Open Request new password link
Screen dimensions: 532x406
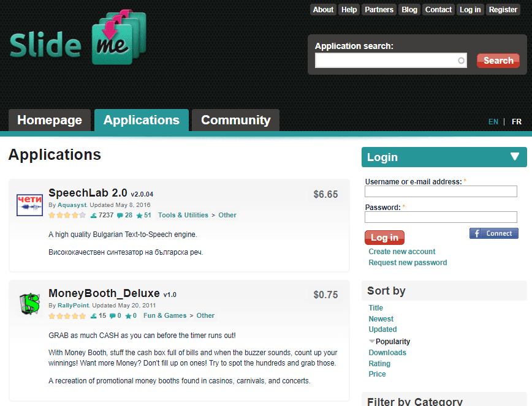coord(408,263)
